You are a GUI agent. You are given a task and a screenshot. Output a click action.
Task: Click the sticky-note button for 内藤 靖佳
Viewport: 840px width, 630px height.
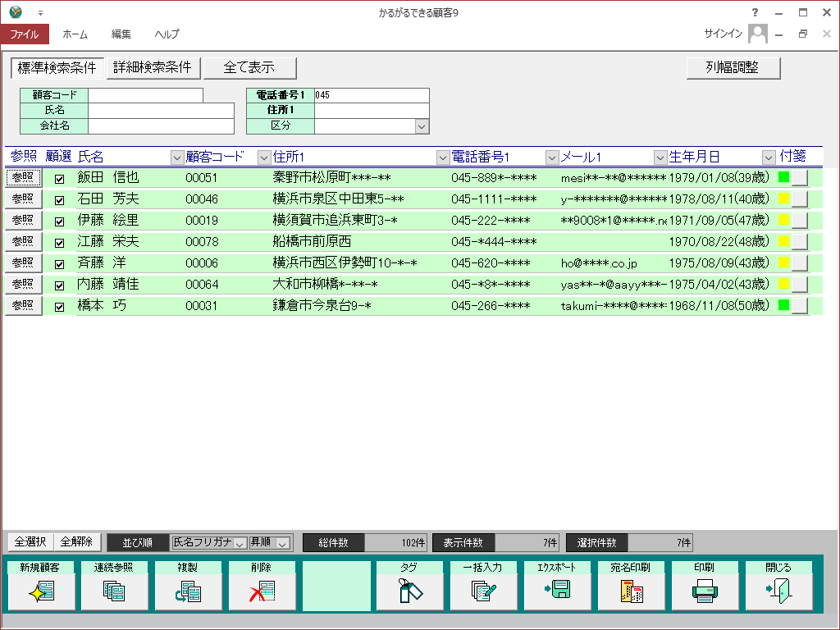(x=799, y=285)
